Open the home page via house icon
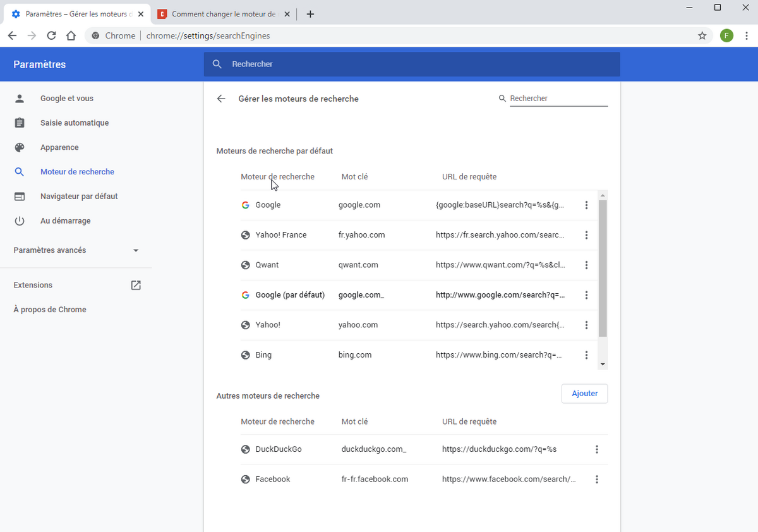The width and height of the screenshot is (758, 532). (x=71, y=36)
